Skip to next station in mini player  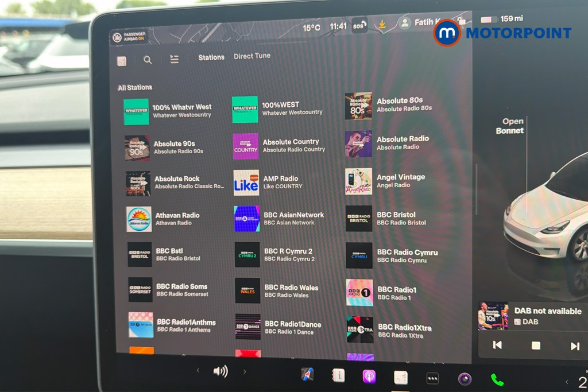click(x=575, y=346)
